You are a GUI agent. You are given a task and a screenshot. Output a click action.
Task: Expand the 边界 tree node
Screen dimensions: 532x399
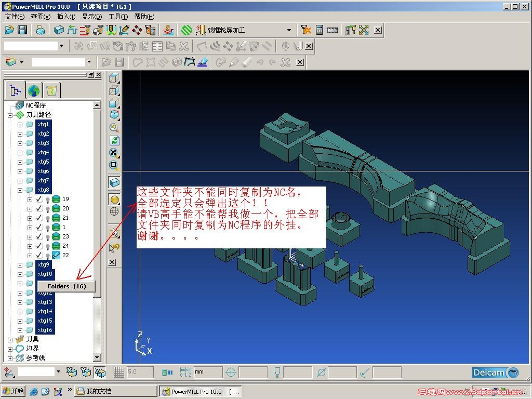(x=10, y=349)
